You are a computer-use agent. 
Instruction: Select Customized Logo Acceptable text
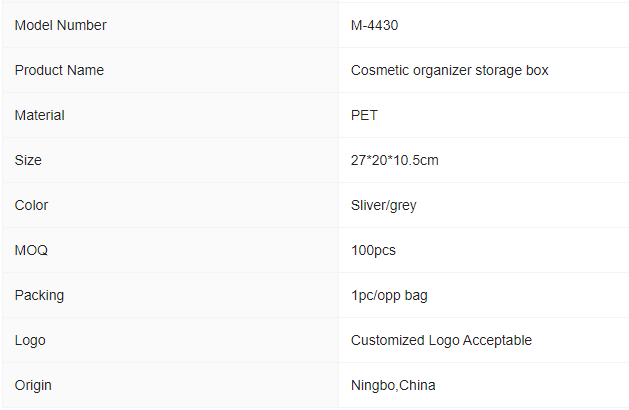click(x=441, y=340)
